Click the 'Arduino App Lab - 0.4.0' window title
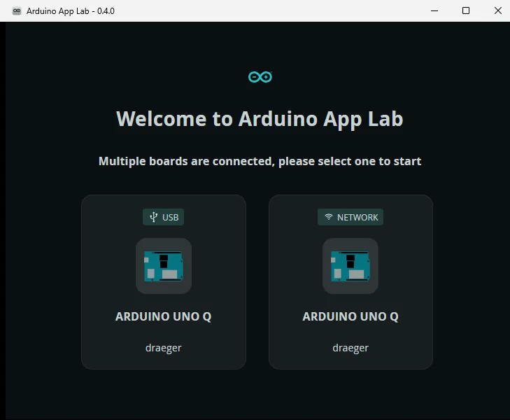Screen dimensions: 510x420 click(71, 11)
